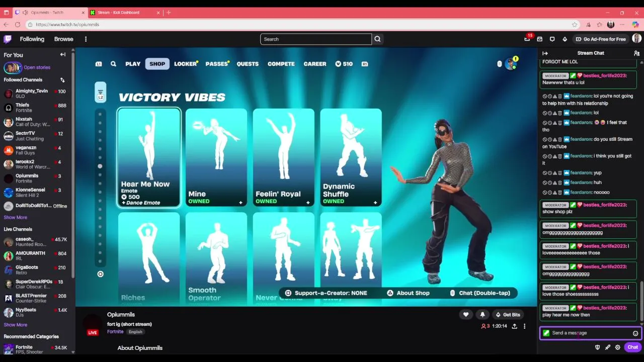Open the PASSES tab
This screenshot has height=362, width=644.
(216, 64)
